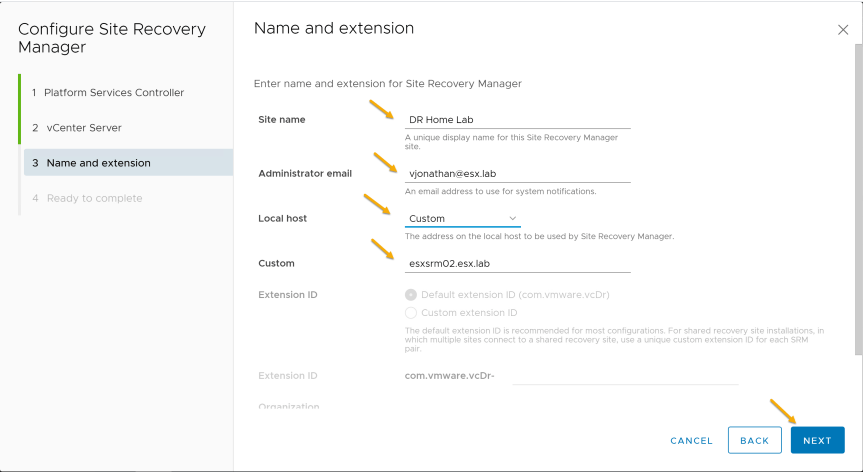Open the Local host dropdown
The height and width of the screenshot is (472, 863).
[x=462, y=218]
